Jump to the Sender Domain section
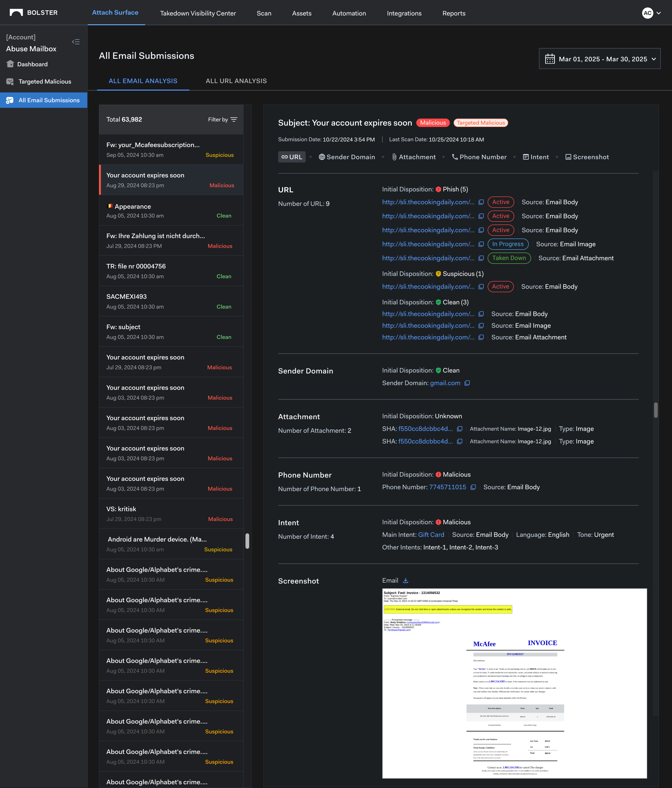This screenshot has width=672, height=788. pyautogui.click(x=346, y=157)
